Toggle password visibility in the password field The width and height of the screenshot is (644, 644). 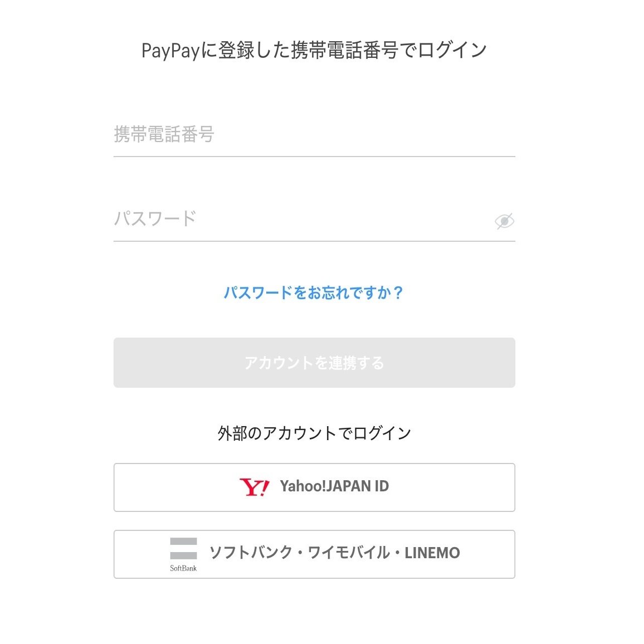click(x=504, y=221)
